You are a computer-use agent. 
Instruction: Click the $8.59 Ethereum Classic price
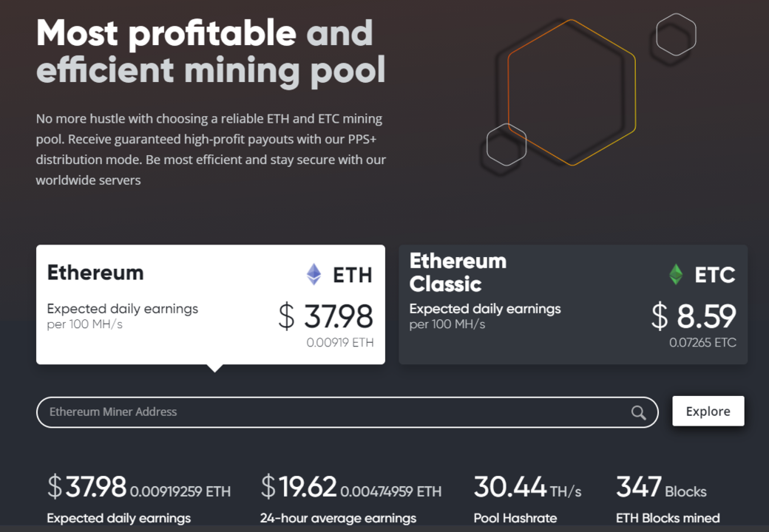[x=694, y=316]
